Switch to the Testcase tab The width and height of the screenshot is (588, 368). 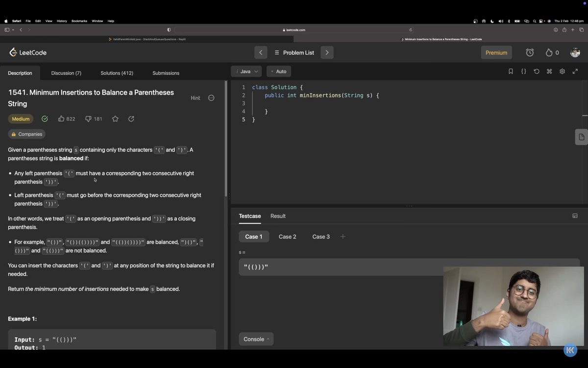(x=250, y=216)
